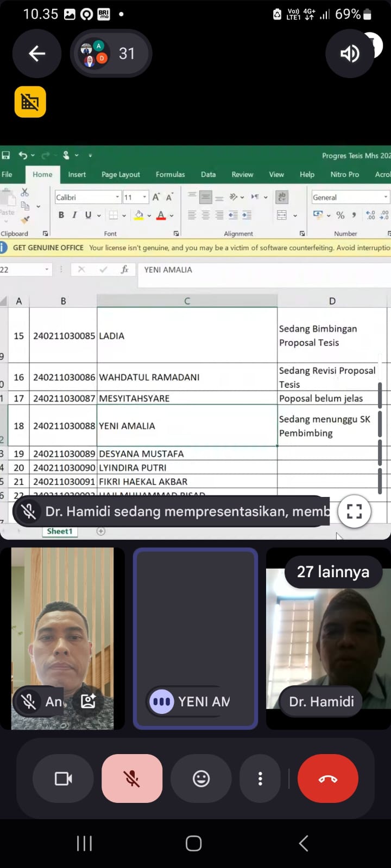Click the Decrease Indent icon
The image size is (391, 868).
point(233,215)
